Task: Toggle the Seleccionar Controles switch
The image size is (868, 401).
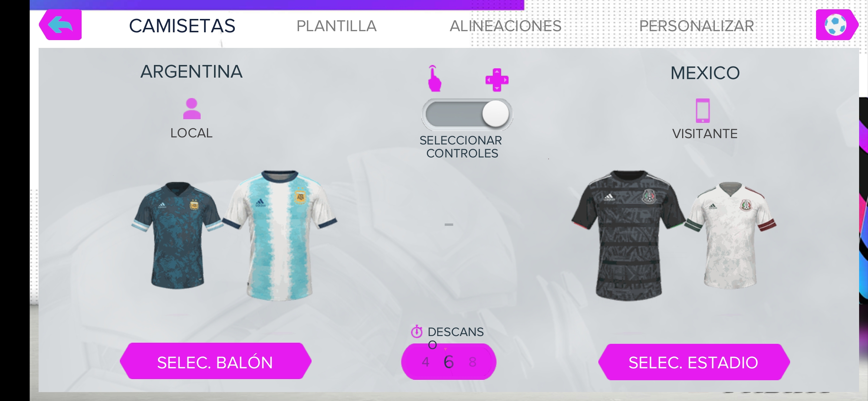Action: pos(467,114)
